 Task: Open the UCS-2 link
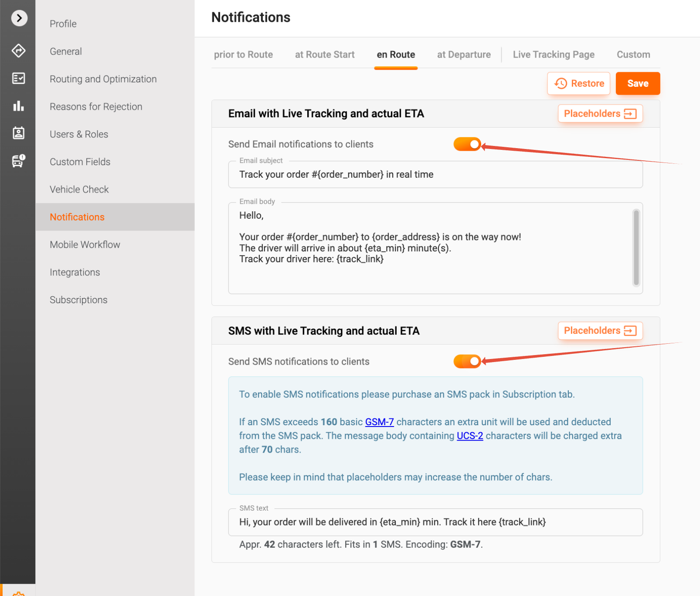pos(469,436)
